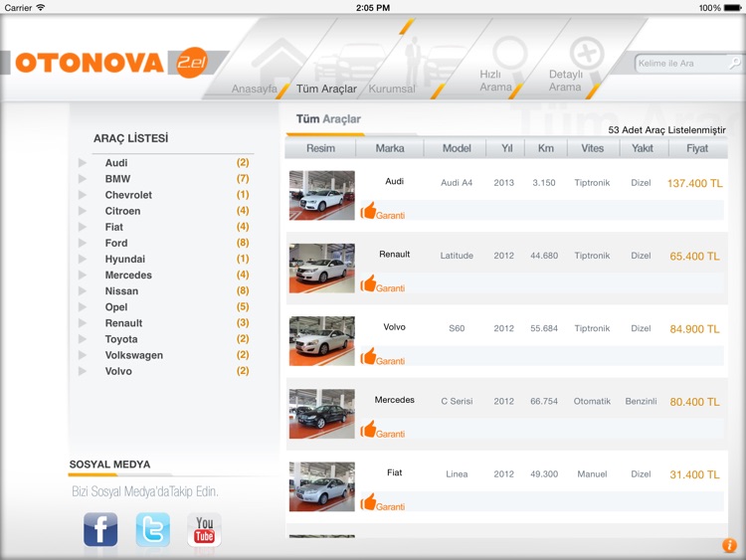Open the Audi A4 car thumbnail
This screenshot has width=746, height=560.
[x=322, y=195]
